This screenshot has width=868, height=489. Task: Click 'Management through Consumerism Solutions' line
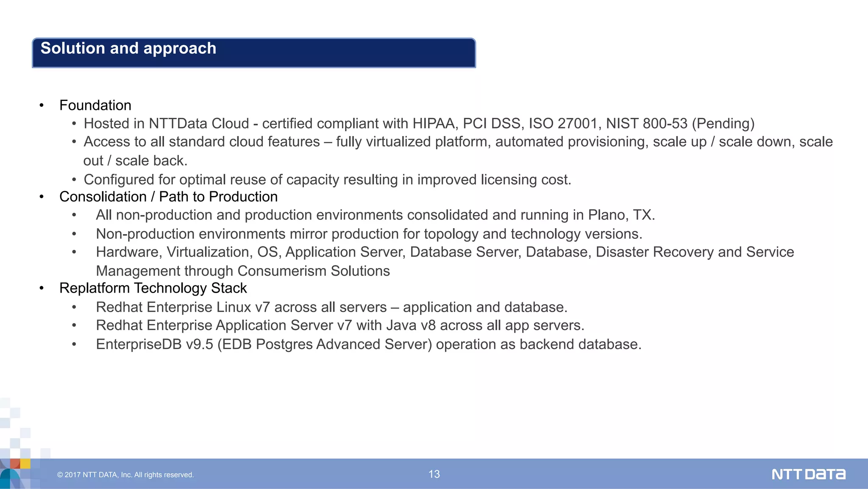pyautogui.click(x=243, y=271)
